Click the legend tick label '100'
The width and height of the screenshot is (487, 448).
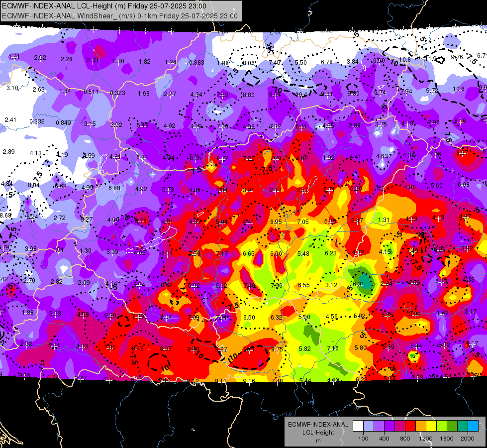(x=363, y=439)
